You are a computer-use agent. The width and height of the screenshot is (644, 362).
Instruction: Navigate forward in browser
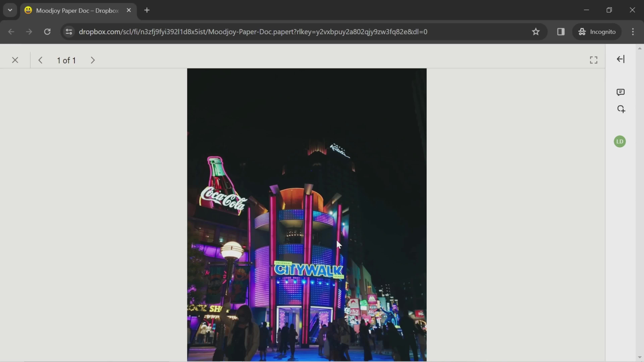(29, 32)
